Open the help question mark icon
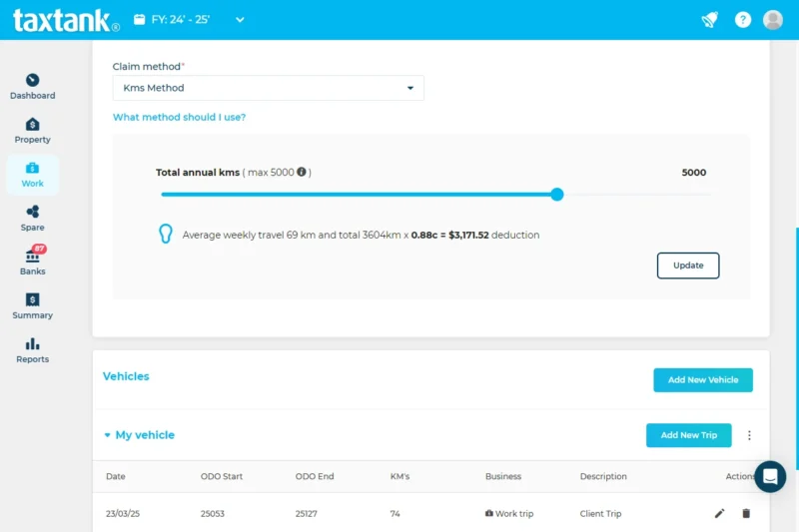Screen dimensions: 799x532 [x=742, y=20]
